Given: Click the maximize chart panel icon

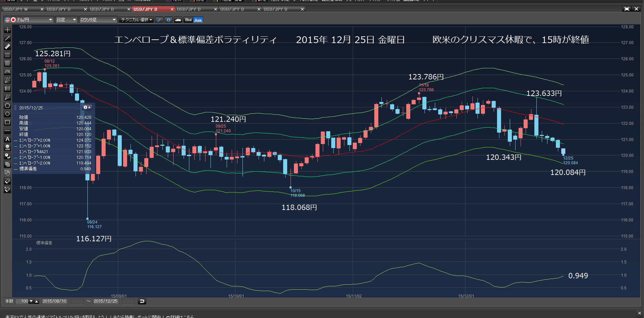Looking at the screenshot, I should [x=627, y=9].
